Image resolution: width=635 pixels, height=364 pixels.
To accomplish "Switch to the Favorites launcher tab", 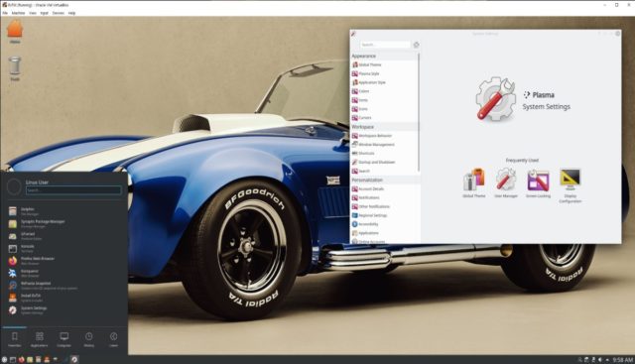I will pyautogui.click(x=15, y=339).
